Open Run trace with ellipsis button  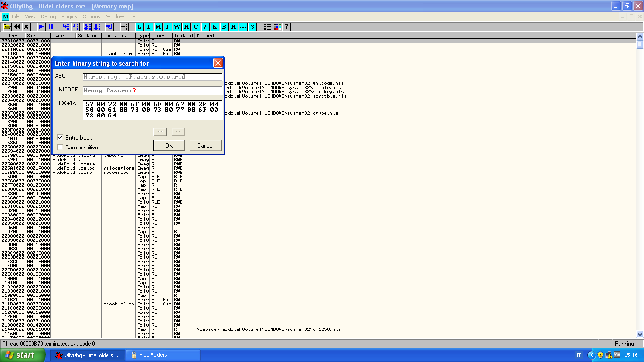coord(243,27)
